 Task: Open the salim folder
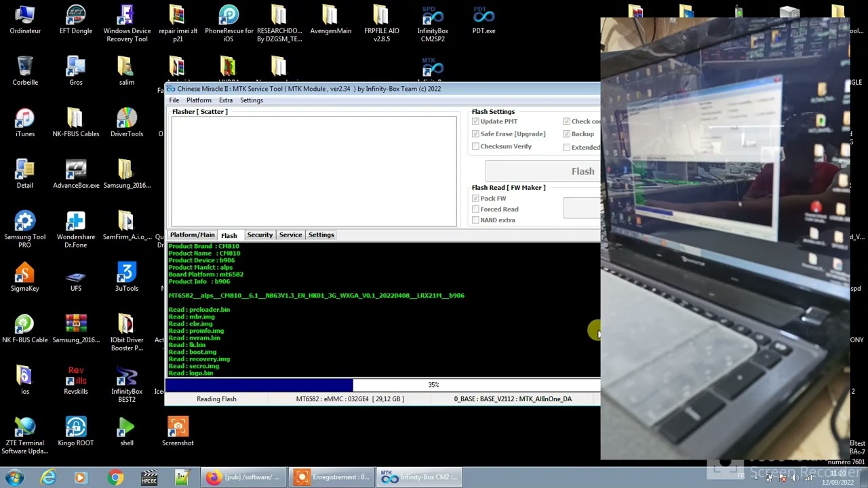click(127, 71)
